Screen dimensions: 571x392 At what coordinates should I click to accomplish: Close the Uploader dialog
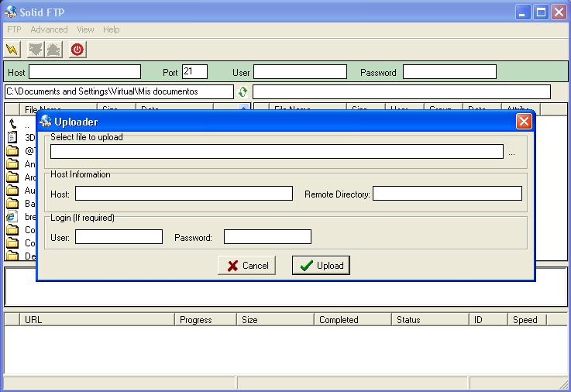[524, 121]
